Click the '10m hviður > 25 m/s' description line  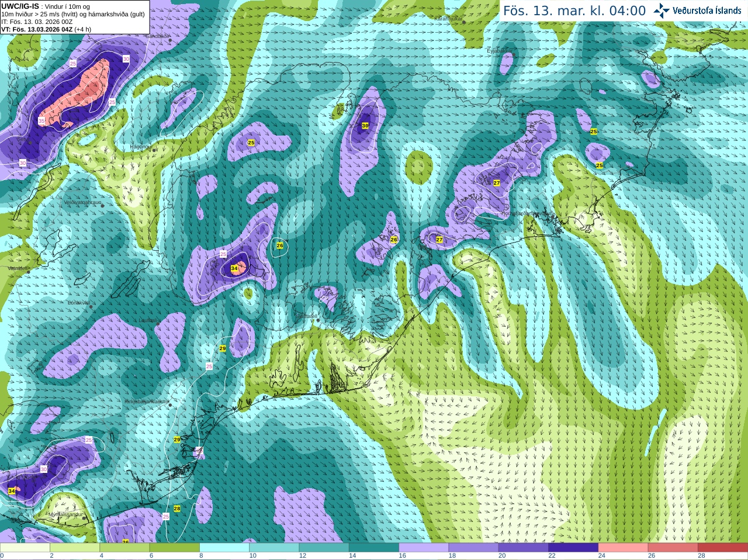click(x=73, y=14)
